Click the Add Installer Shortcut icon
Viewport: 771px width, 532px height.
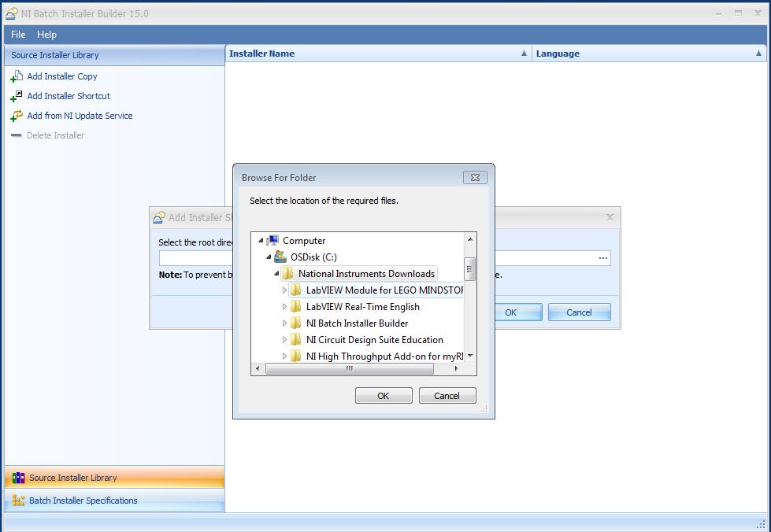coord(17,96)
